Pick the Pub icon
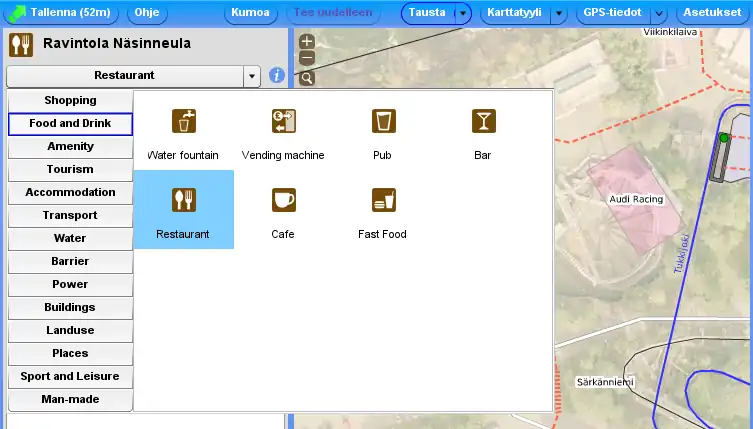Viewport: 753px width, 429px height. 383,121
